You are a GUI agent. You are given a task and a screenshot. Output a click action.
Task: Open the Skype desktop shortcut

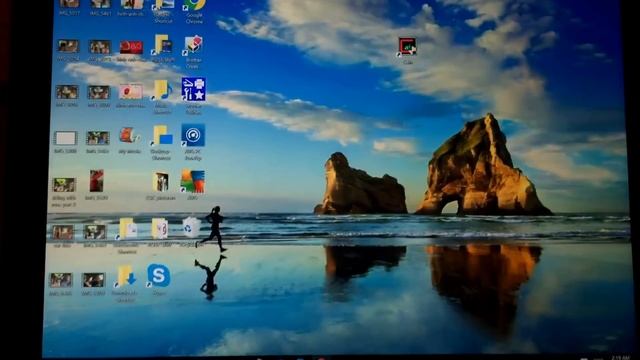(x=158, y=276)
